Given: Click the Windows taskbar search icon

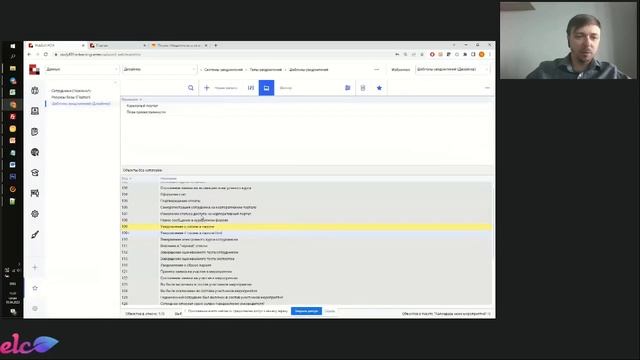Looking at the screenshot, I should (13, 56).
